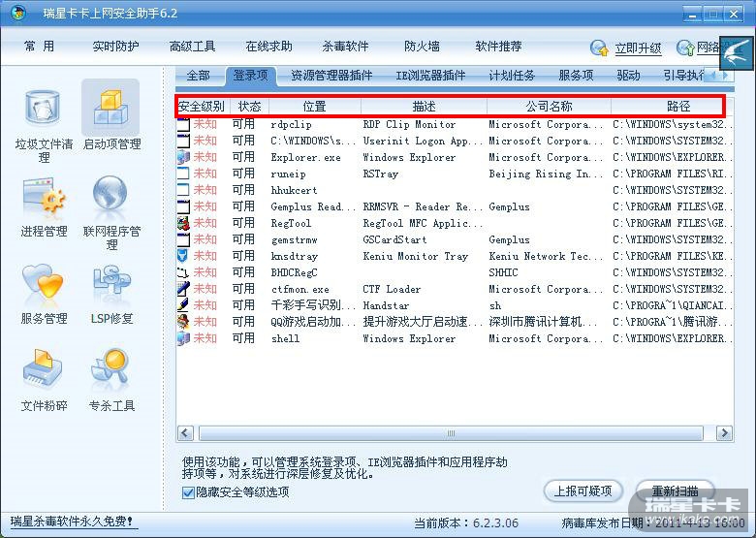
Task: Click the BHDCRegC entry icon
Action: tap(183, 272)
